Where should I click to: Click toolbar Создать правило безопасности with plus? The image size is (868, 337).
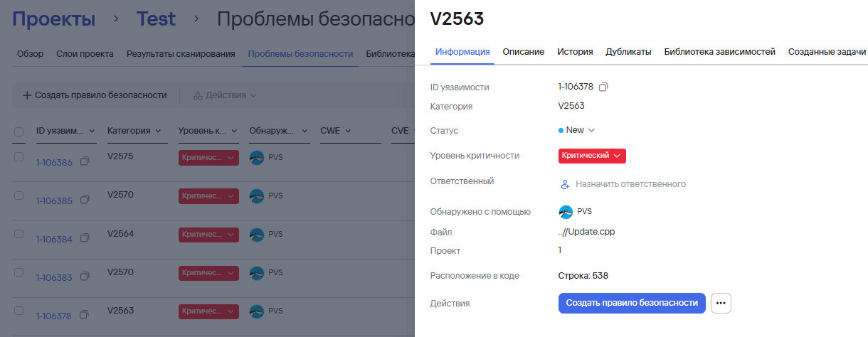(95, 95)
